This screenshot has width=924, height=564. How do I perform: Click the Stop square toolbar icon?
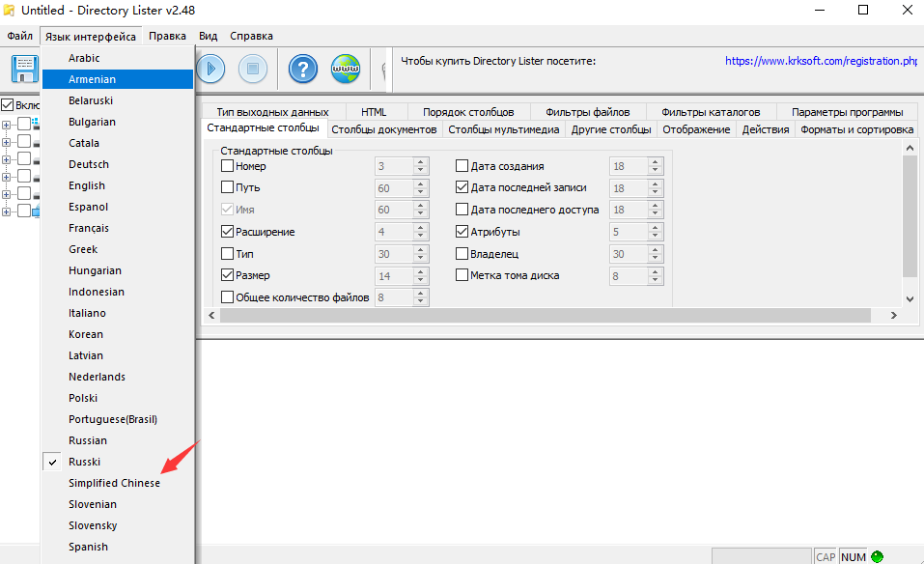pos(253,70)
